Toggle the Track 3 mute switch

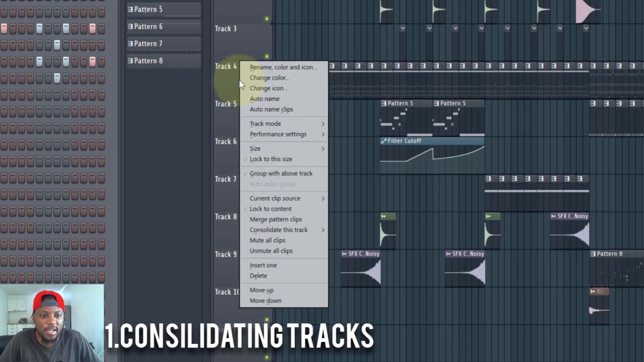pos(267,56)
